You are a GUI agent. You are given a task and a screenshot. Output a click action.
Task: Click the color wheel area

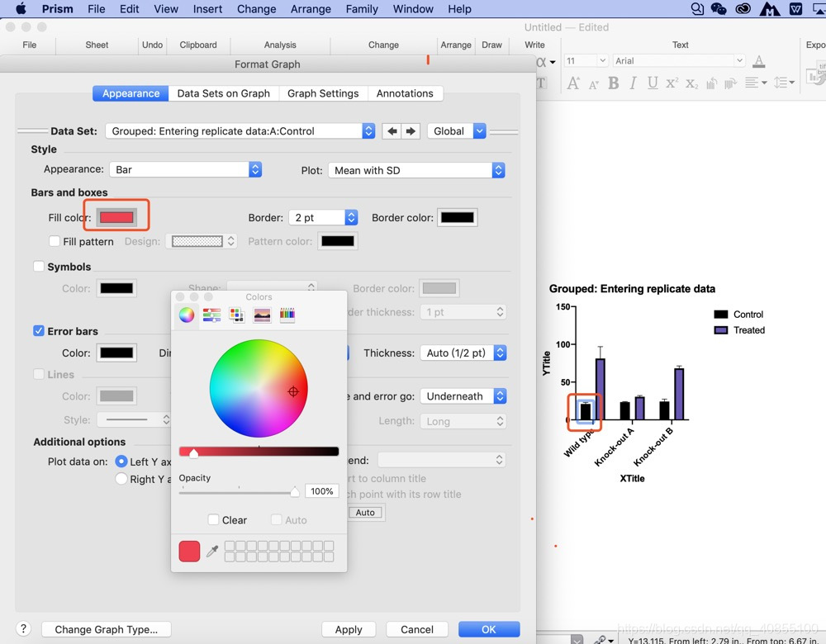pyautogui.click(x=258, y=388)
